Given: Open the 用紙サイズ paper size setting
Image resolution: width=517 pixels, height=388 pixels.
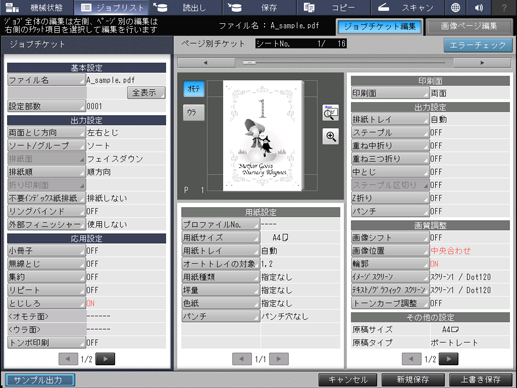Looking at the screenshot, I should pyautogui.click(x=220, y=238).
